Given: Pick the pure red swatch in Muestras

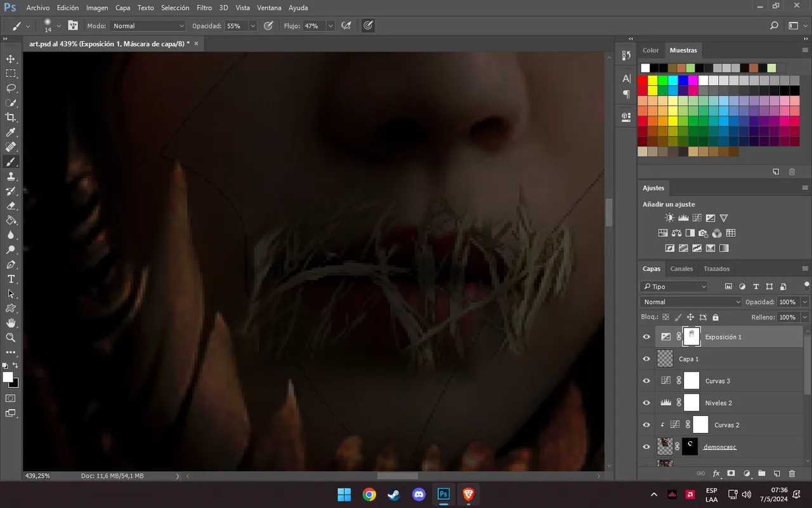Looking at the screenshot, I should click(x=643, y=81).
